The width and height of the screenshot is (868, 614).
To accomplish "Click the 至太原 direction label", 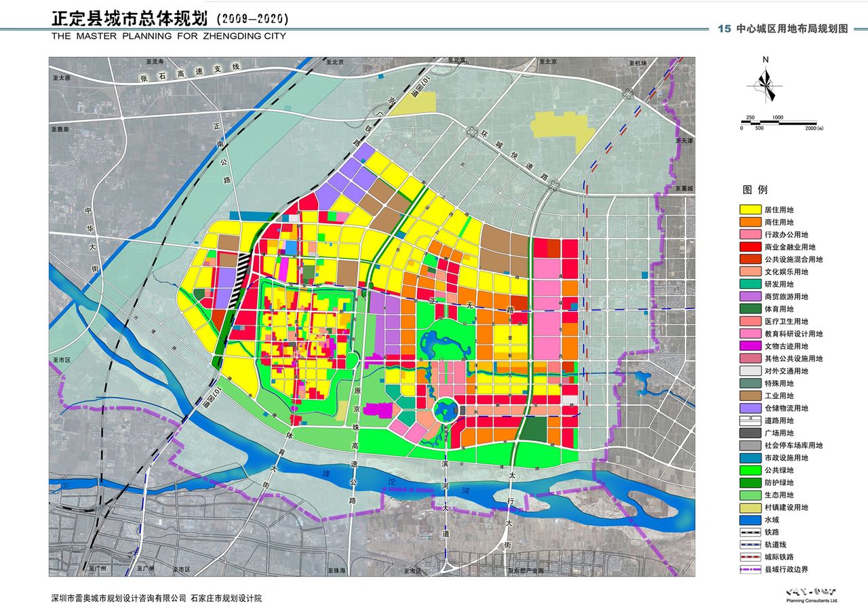I will coord(62,78).
